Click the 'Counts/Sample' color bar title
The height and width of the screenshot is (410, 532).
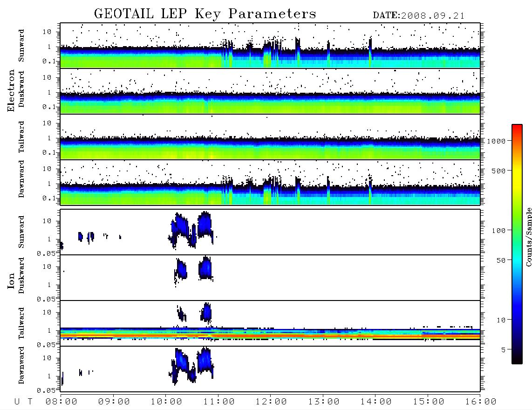click(x=528, y=237)
